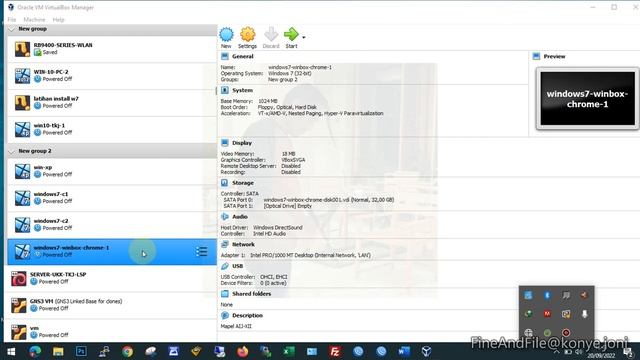The image size is (640, 360).
Task: Click the System section chip icon
Action: [x=224, y=90]
